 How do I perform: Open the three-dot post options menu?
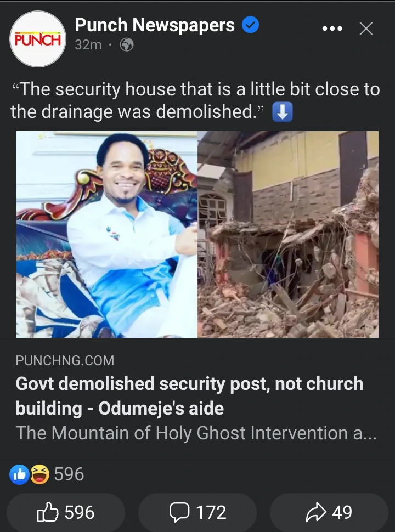[x=332, y=29]
